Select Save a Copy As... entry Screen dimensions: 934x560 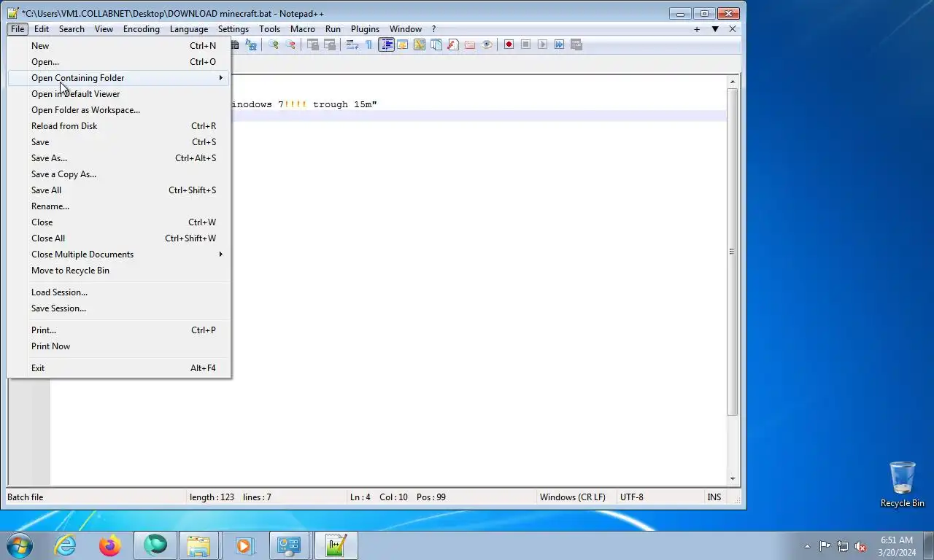pos(119,174)
